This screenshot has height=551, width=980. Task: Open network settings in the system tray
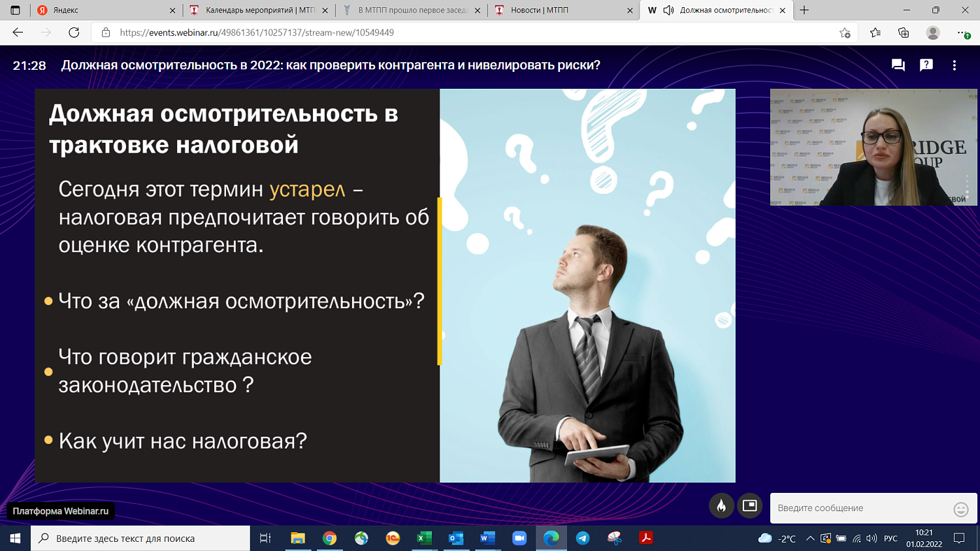click(x=857, y=539)
